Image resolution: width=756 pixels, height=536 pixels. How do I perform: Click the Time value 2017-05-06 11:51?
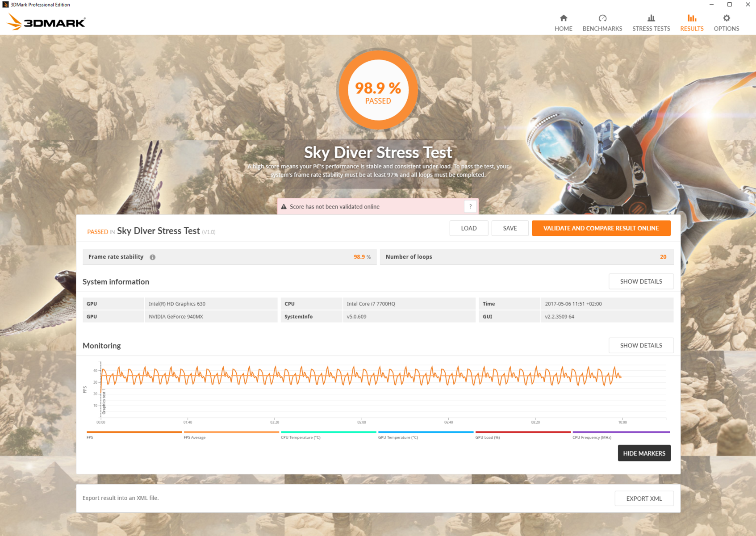[x=573, y=304]
